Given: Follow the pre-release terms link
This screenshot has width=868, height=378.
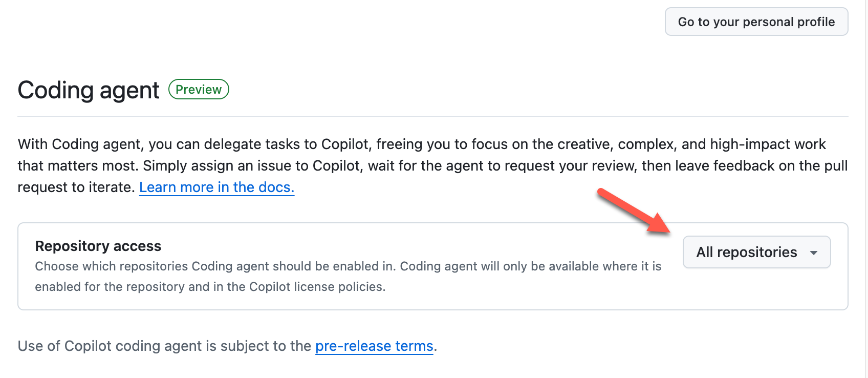Looking at the screenshot, I should [374, 346].
